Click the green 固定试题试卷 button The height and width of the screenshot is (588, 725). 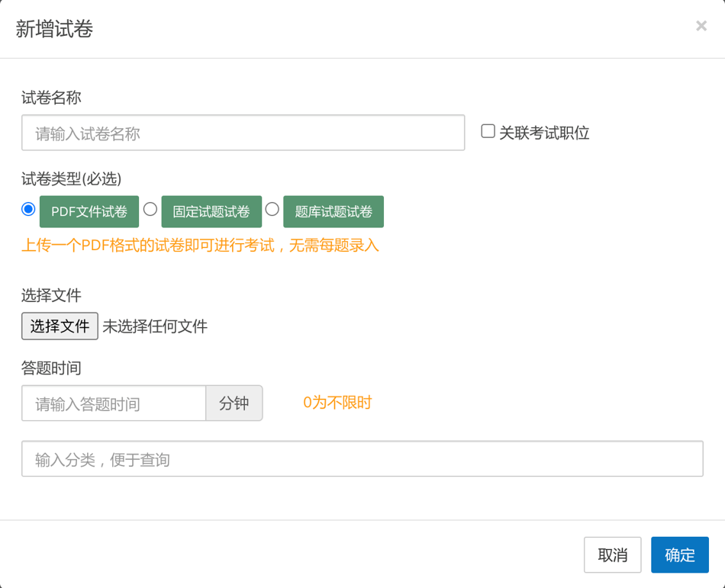pos(211,212)
